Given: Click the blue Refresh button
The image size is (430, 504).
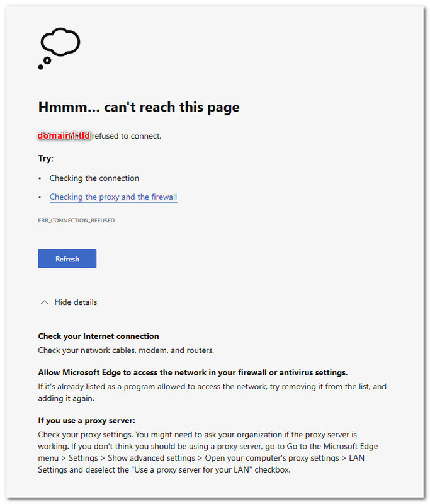Looking at the screenshot, I should pyautogui.click(x=67, y=259).
